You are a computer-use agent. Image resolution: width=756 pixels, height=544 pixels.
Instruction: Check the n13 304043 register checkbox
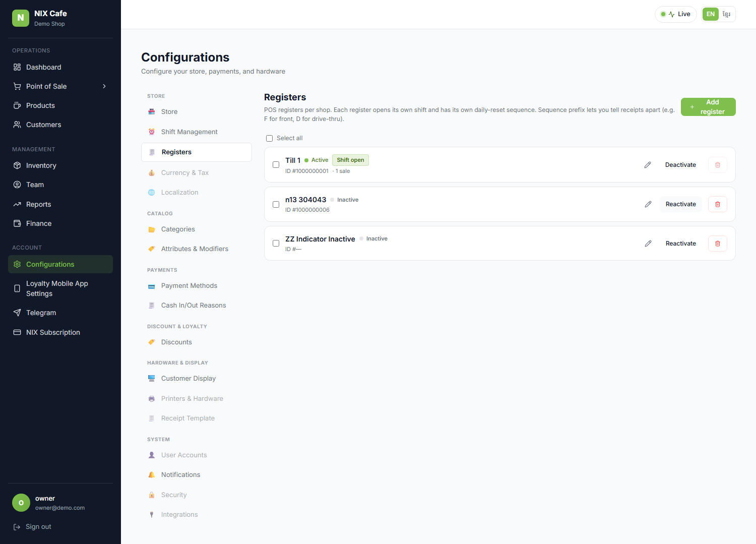(276, 204)
